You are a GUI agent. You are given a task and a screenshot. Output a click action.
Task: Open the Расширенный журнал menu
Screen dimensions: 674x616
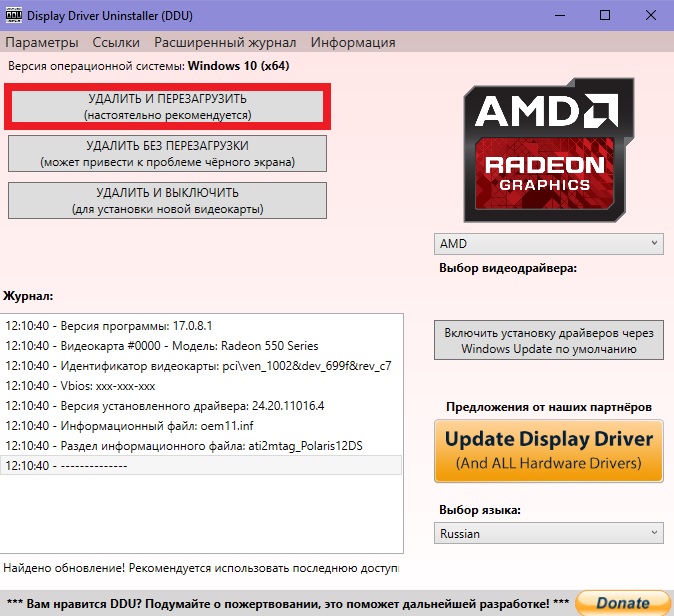[225, 43]
